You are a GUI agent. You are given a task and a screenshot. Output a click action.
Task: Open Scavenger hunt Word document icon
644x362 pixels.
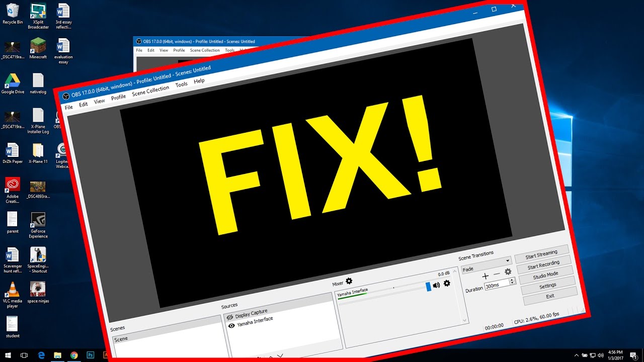[13, 260]
